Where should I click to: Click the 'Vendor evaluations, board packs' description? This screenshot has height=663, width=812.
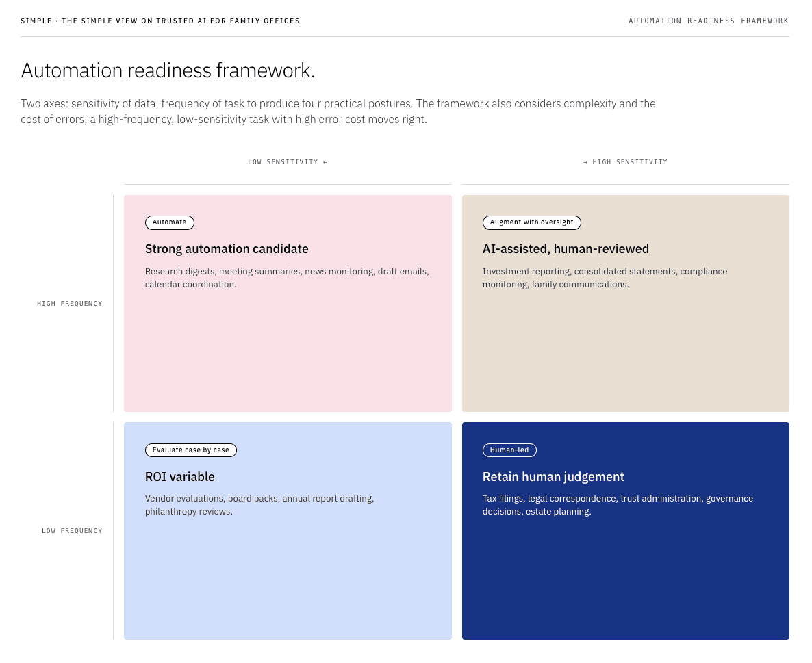(x=259, y=505)
